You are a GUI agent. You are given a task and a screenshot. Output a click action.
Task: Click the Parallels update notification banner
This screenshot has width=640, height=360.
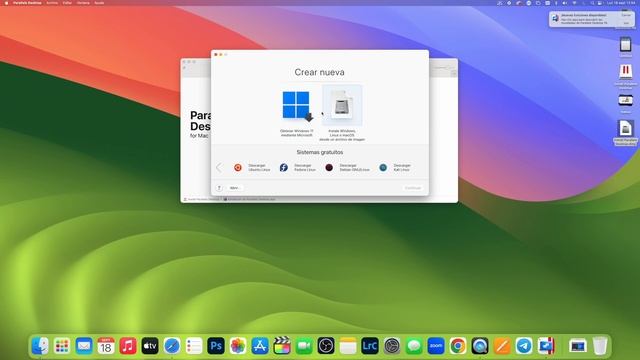pyautogui.click(x=591, y=19)
